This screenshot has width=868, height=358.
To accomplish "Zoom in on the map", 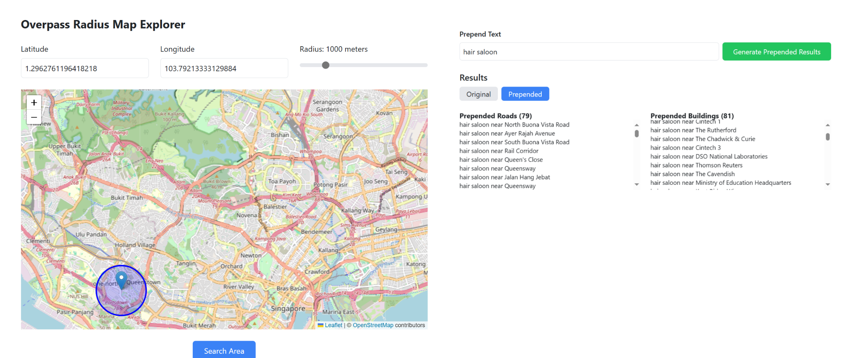I will tap(34, 102).
